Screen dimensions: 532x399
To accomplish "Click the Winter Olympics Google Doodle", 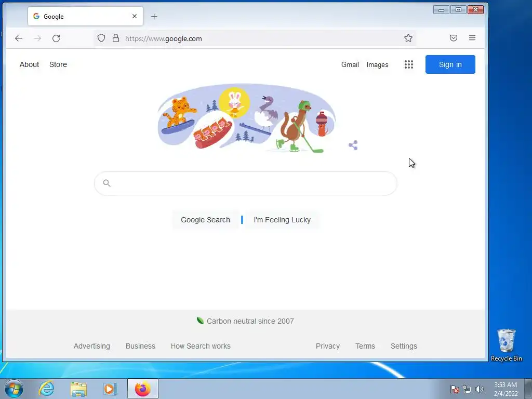I will (247, 118).
